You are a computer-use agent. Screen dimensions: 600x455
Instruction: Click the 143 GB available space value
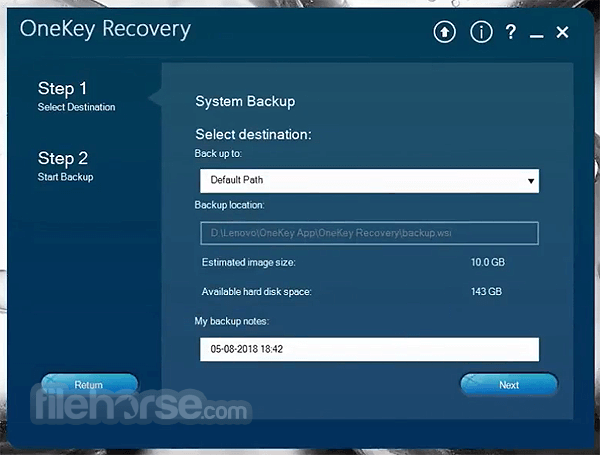tap(486, 292)
